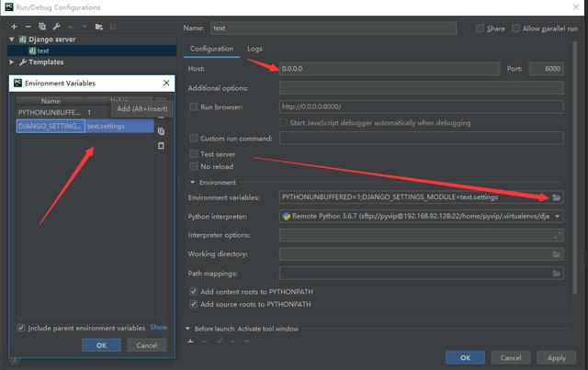Uncheck Add source roots to PYTHONPATH
This screenshot has height=370, width=588.
(194, 304)
